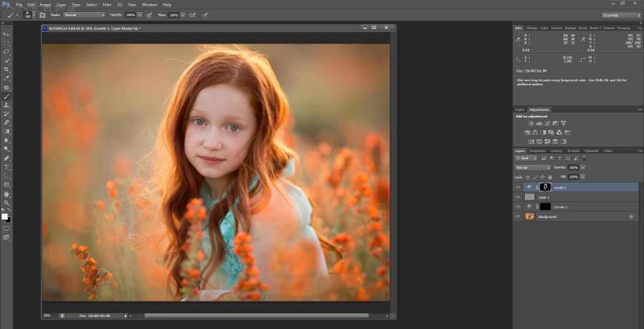
Task: Click the horizontal scrollbar under the image
Action: pyautogui.click(x=256, y=316)
